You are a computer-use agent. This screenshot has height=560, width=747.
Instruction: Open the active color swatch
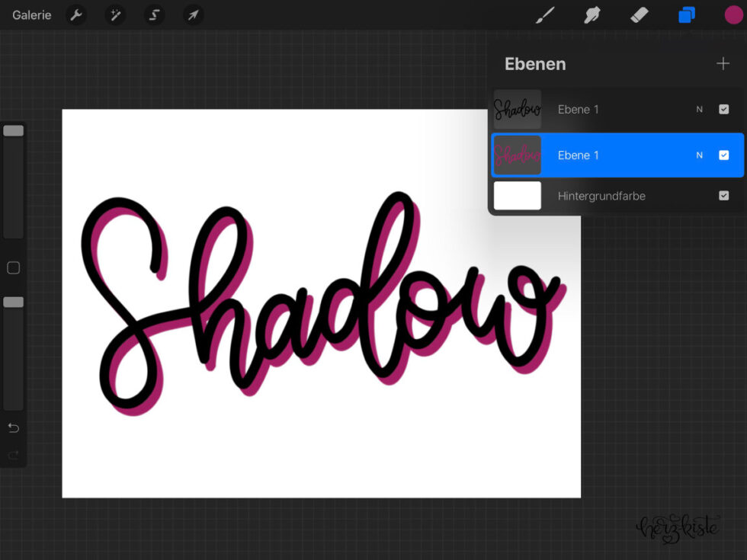coord(732,14)
